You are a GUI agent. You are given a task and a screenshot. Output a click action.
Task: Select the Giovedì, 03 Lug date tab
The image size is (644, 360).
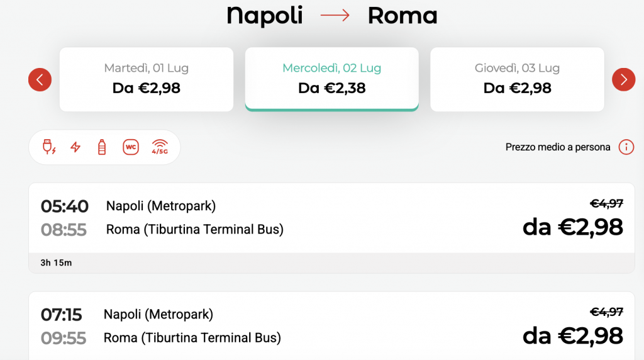tap(517, 79)
